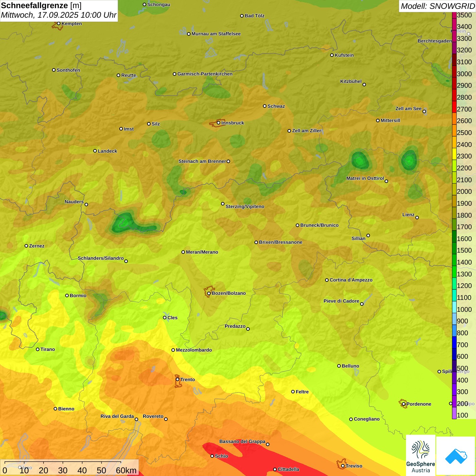This screenshot has width=476, height=476.
Task: Click the '60km' scale bar label
Action: click(x=126, y=470)
